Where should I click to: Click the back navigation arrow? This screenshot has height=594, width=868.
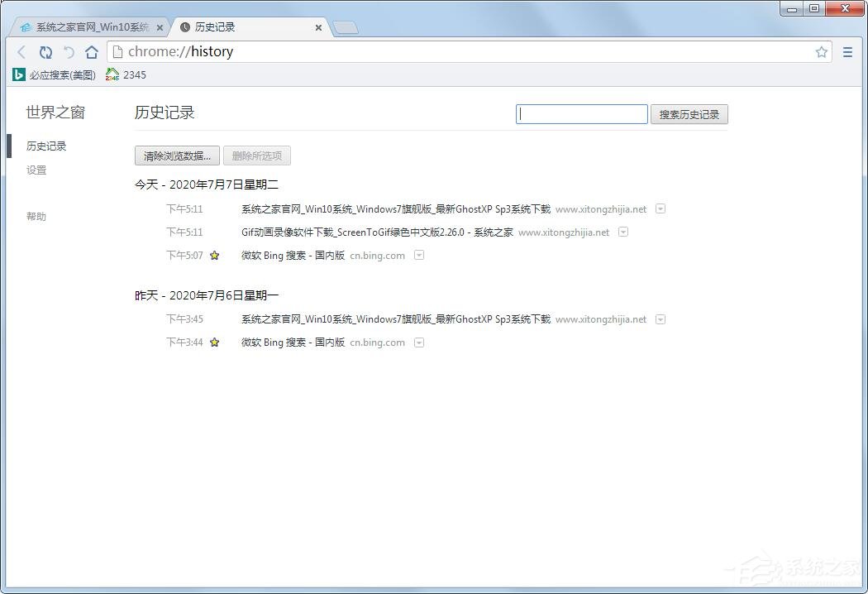21,51
